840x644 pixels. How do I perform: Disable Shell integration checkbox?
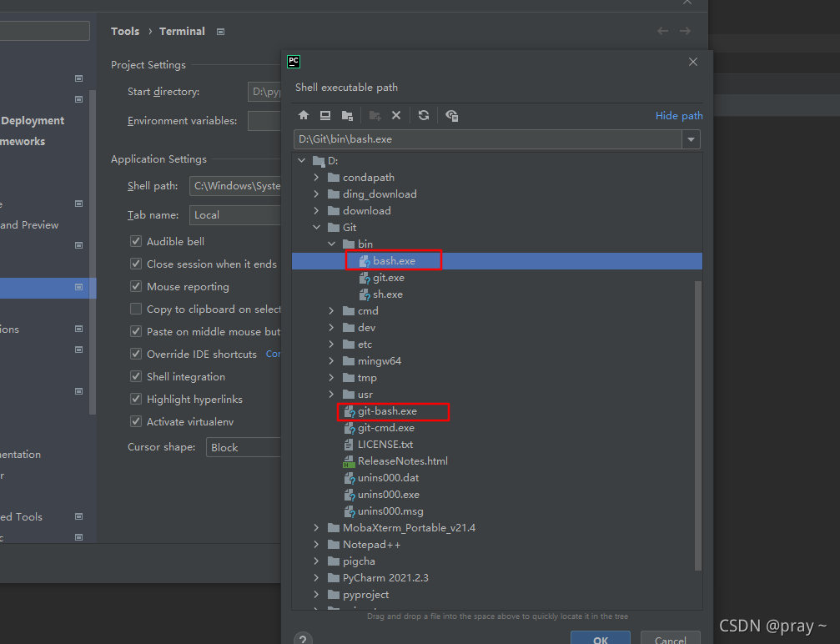136,376
